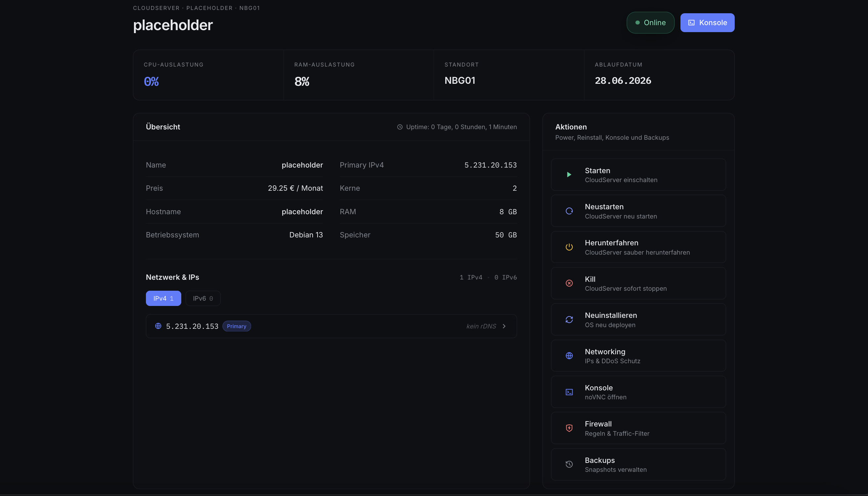Image resolution: width=868 pixels, height=496 pixels.
Task: Click the Hostname value placeholder
Action: pyautogui.click(x=302, y=212)
